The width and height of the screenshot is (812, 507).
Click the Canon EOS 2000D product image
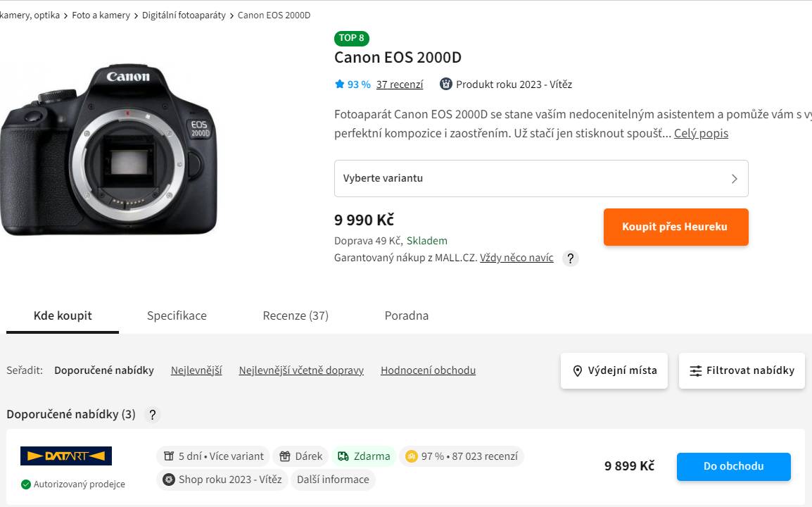(109, 149)
